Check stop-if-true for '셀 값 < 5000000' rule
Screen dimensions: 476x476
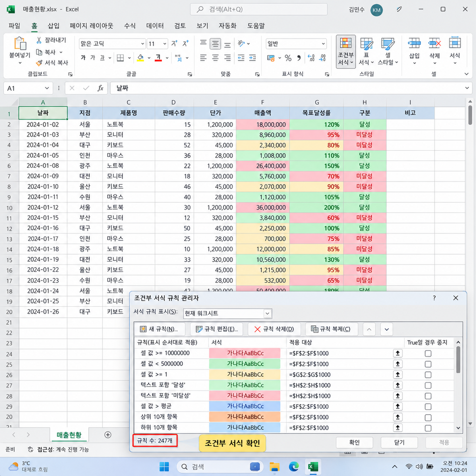(428, 364)
